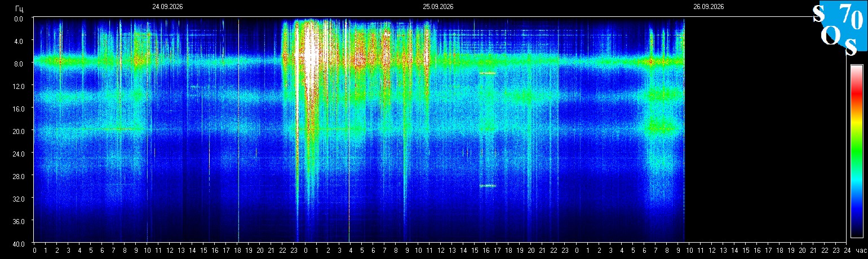Image resolution: width=868 pixels, height=259 pixels.
Task: Click the 24.0 frequency axis label
Action: tap(17, 153)
